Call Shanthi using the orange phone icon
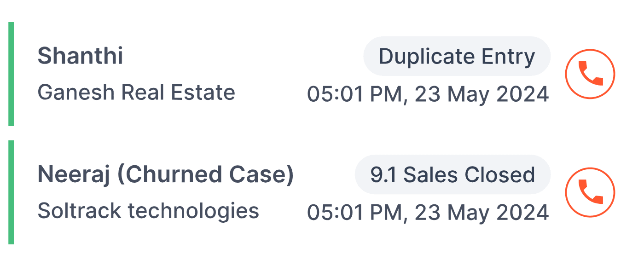The width and height of the screenshot is (644, 266). coord(590,74)
